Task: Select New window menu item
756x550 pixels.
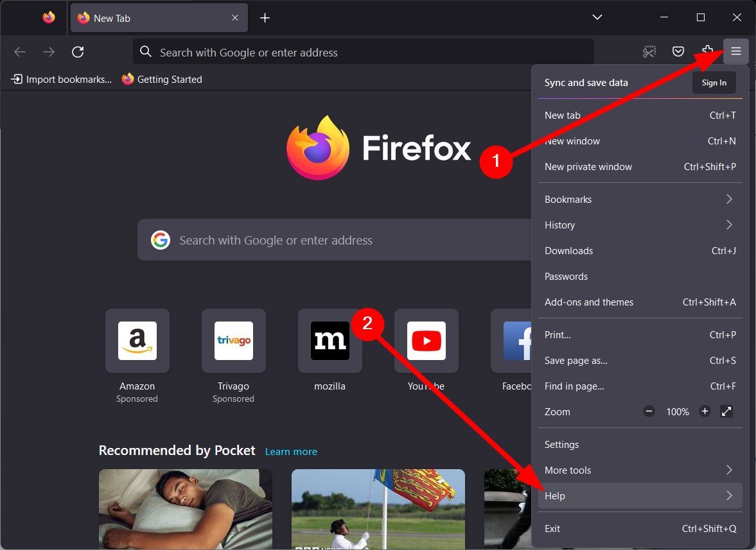Action: click(x=640, y=141)
